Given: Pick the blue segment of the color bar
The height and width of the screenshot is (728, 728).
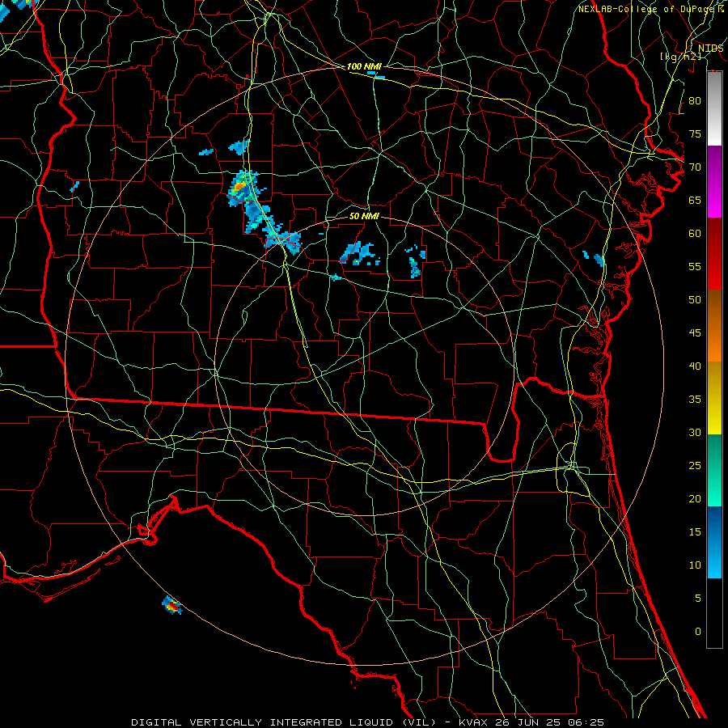Looking at the screenshot, I should tap(714, 542).
